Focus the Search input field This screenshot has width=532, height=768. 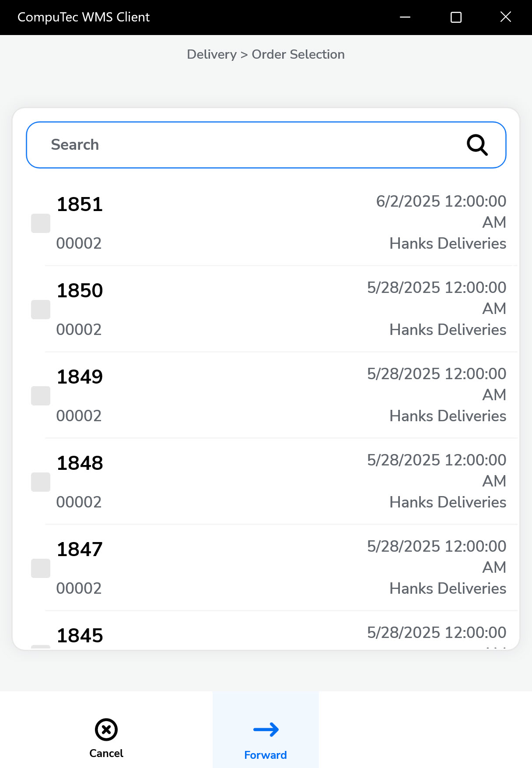[x=245, y=145]
